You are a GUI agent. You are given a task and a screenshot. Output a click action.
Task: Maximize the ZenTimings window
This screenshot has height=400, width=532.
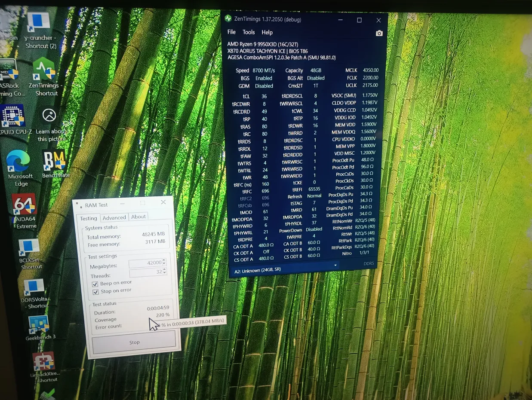coord(359,20)
